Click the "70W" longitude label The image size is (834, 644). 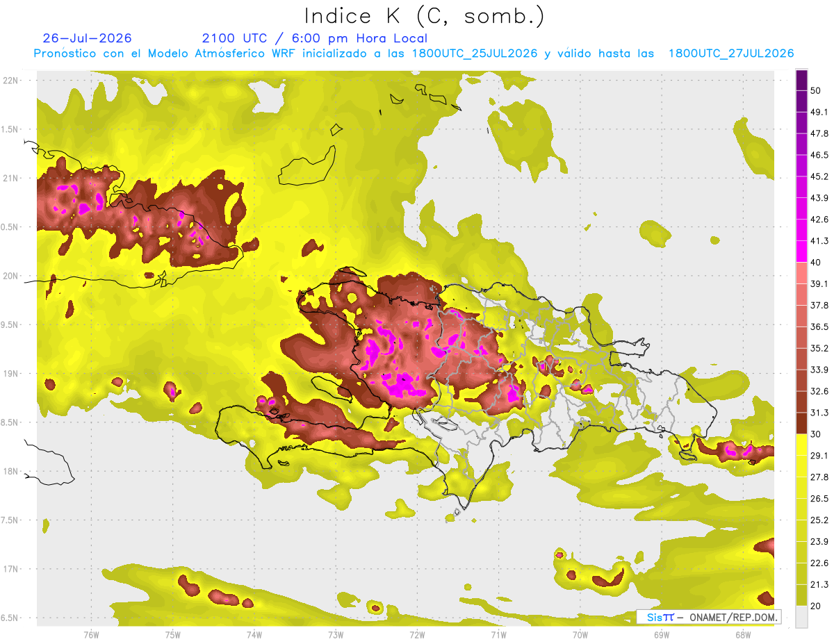tap(580, 634)
